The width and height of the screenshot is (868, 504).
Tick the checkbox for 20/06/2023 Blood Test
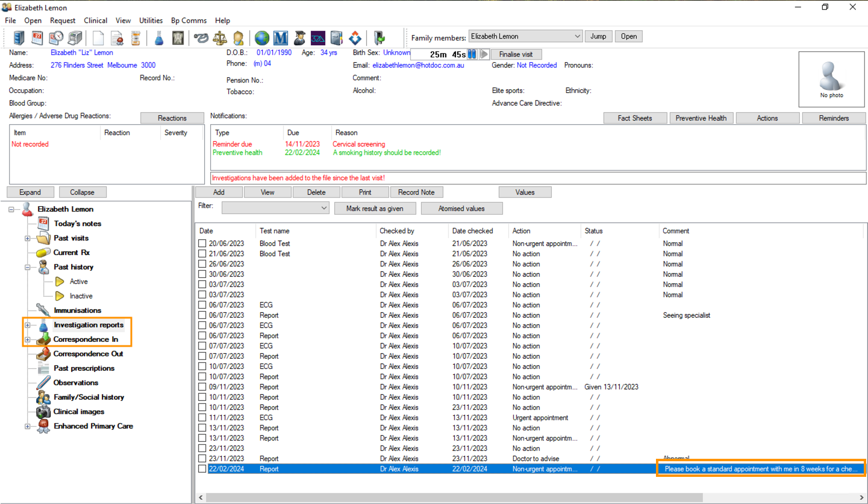point(202,244)
